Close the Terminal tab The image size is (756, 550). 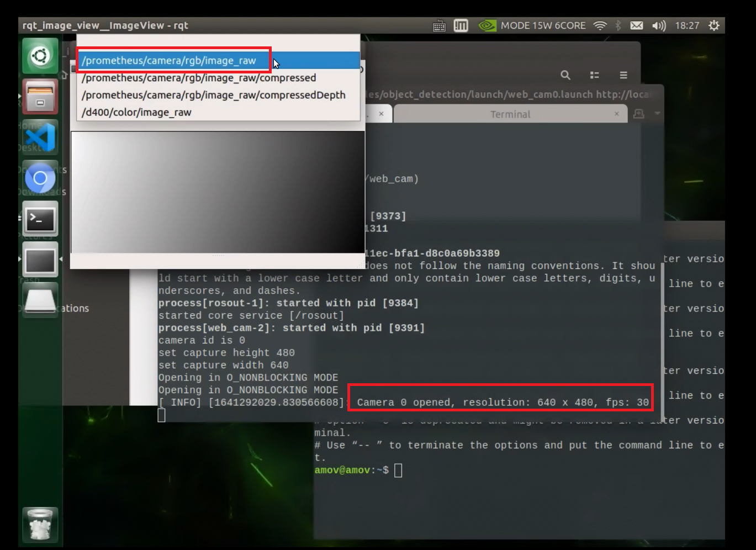[617, 114]
